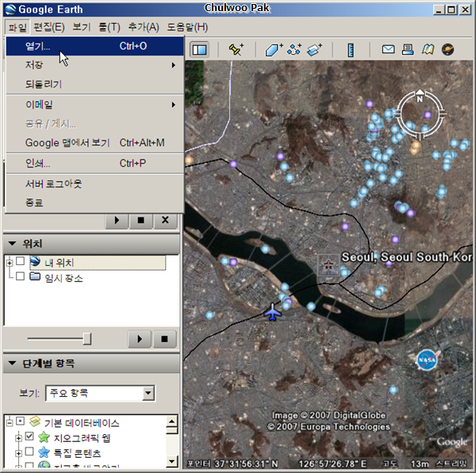Click the blue star icon for 특집 콘텐츠
The height and width of the screenshot is (473, 476).
[44, 452]
